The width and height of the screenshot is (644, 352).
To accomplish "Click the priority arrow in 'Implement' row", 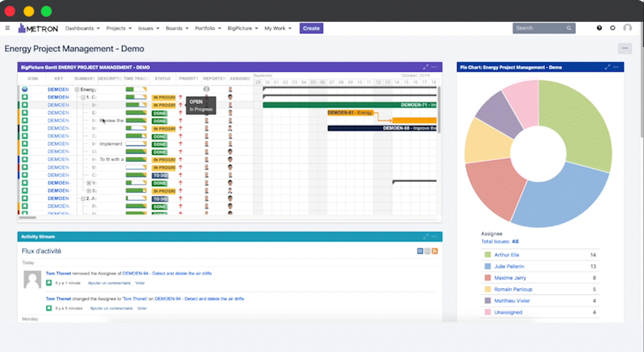I will (180, 144).
